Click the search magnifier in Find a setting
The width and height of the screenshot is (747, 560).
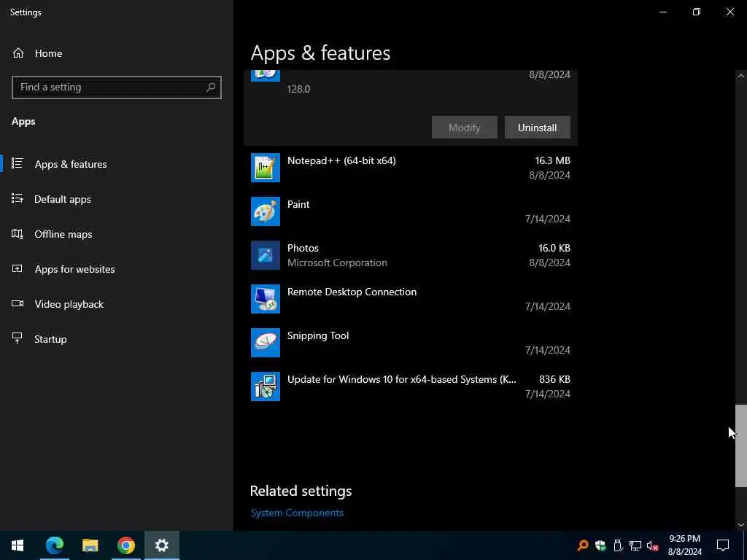[x=211, y=87]
